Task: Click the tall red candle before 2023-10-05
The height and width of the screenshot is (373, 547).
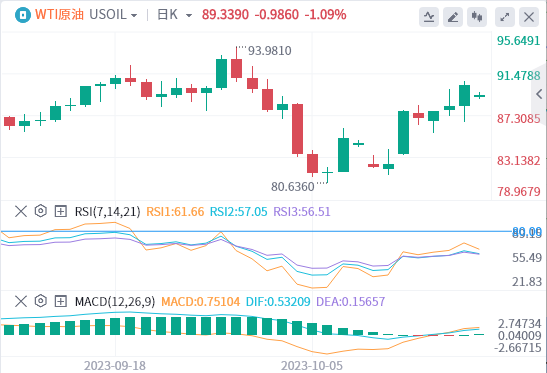Action: pyautogui.click(x=298, y=129)
